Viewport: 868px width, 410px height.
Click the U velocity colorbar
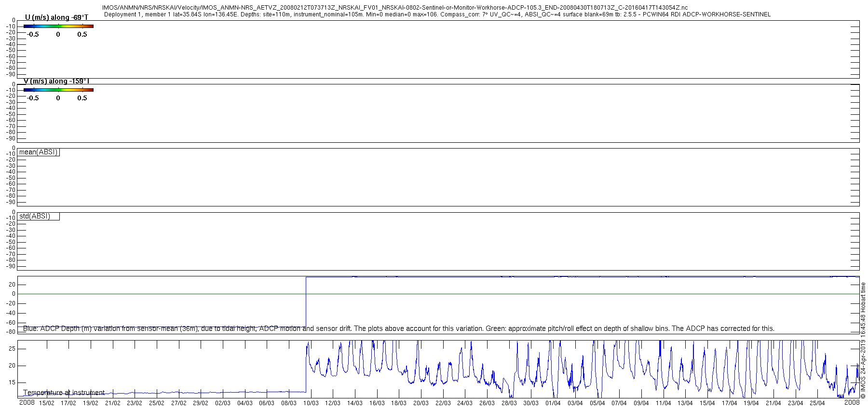click(x=58, y=26)
